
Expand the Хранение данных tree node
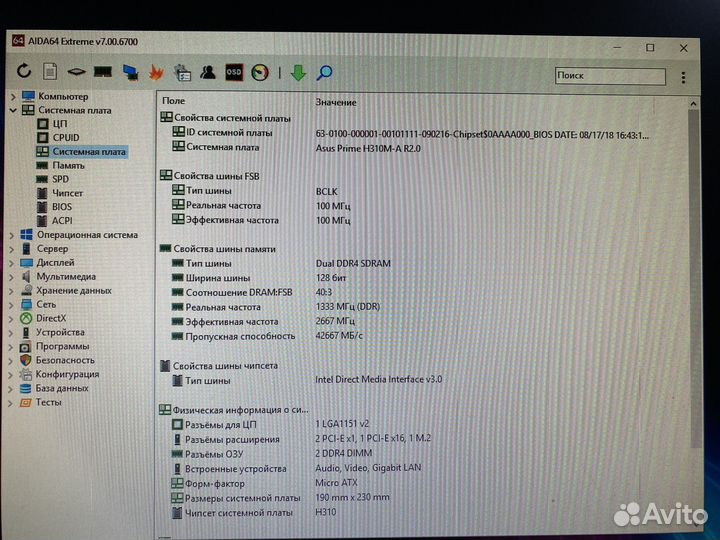tap(11, 291)
